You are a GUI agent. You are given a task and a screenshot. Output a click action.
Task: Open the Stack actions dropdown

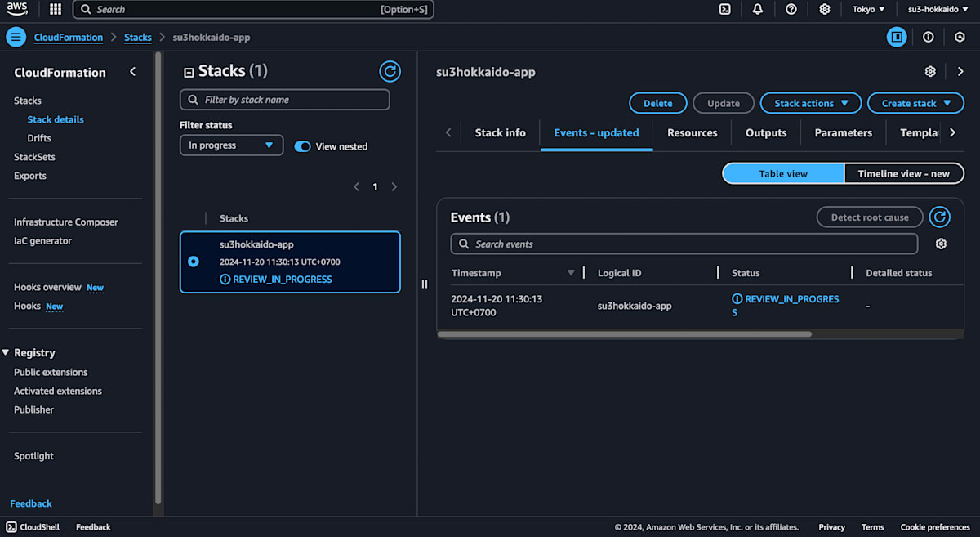[811, 103]
